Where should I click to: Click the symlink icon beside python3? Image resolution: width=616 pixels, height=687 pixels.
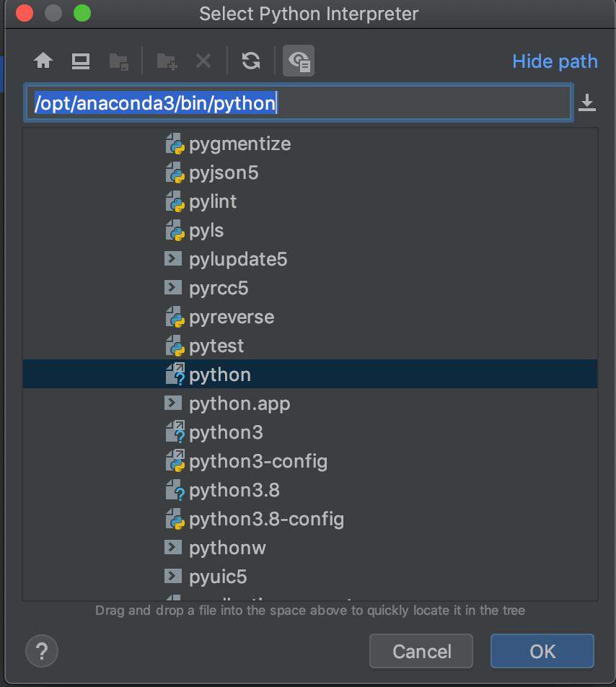pos(175,432)
